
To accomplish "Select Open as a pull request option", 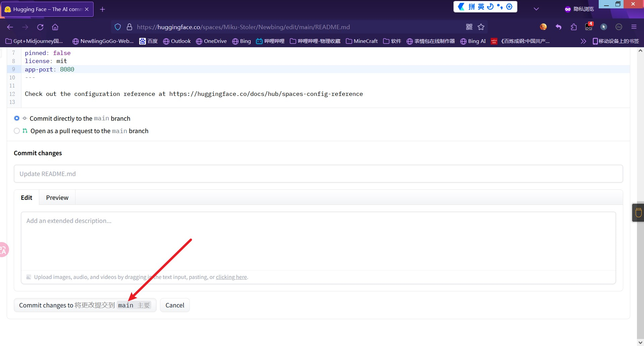I will pyautogui.click(x=17, y=131).
